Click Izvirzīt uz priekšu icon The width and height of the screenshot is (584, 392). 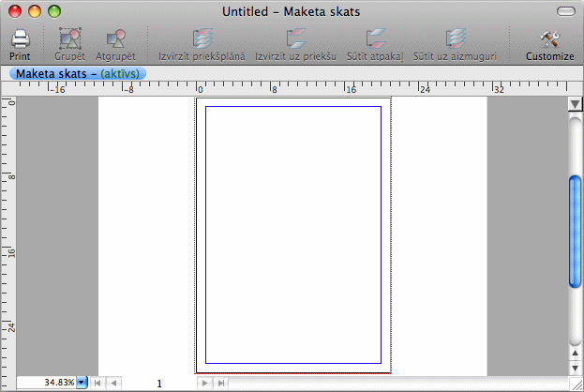[x=295, y=38]
